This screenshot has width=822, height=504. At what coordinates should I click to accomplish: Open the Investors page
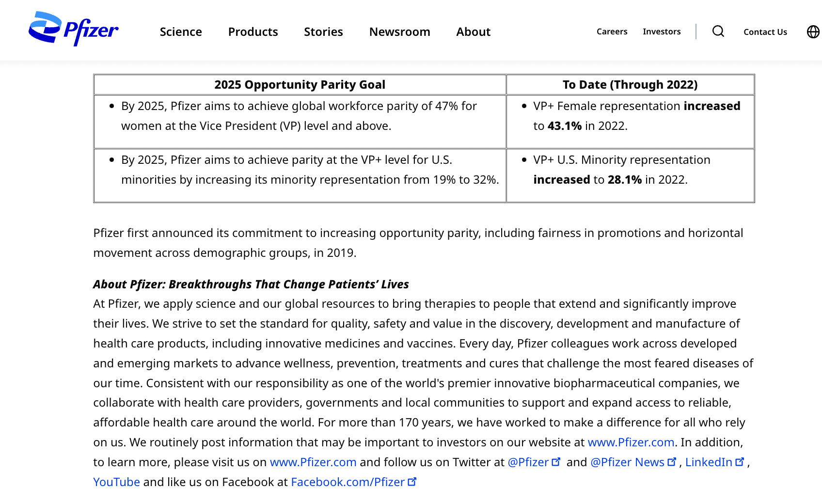662,31
